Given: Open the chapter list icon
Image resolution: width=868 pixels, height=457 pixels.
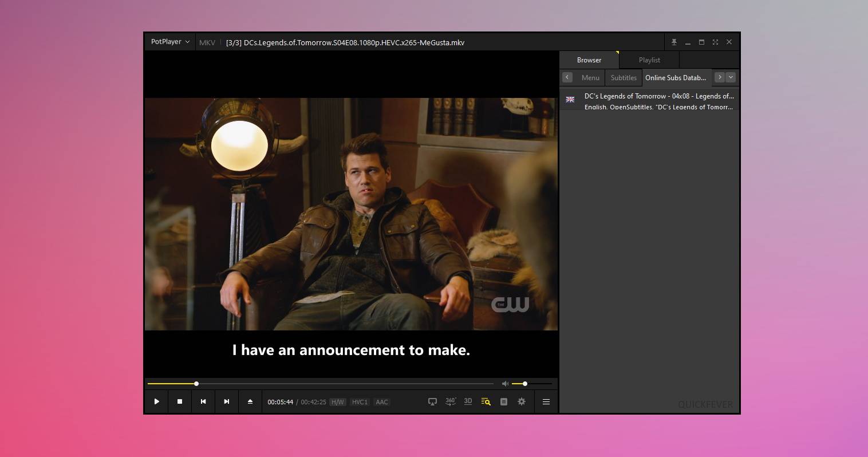Looking at the screenshot, I should pos(504,402).
